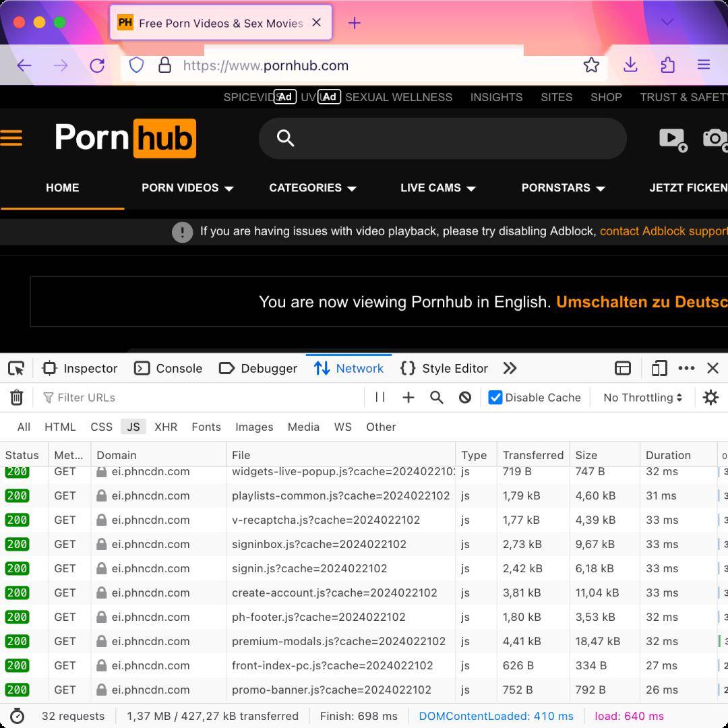Open the network search magnifier
Screen dimensions: 728x728
click(x=437, y=398)
